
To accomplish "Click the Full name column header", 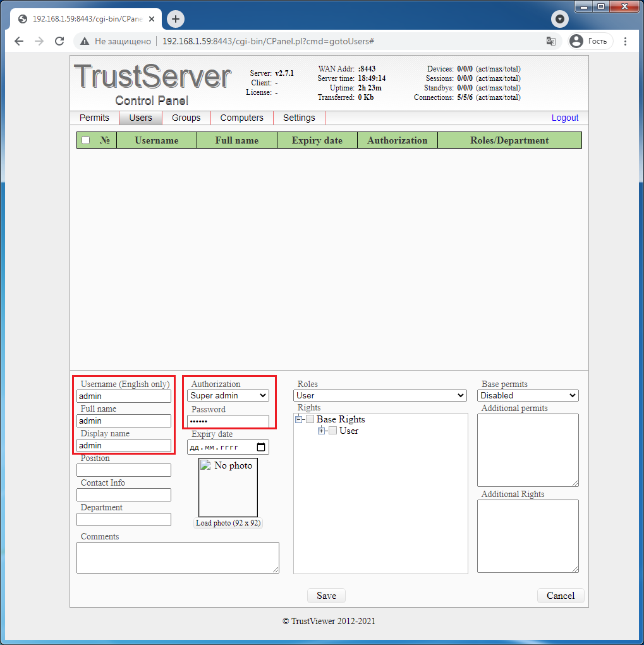I will coord(237,140).
